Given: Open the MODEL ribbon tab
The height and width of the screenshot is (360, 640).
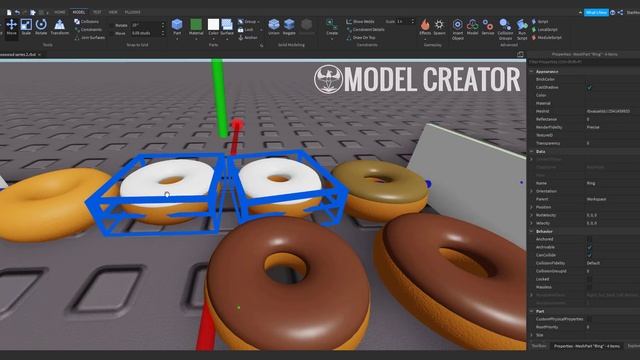Looking at the screenshot, I should pyautogui.click(x=78, y=12).
